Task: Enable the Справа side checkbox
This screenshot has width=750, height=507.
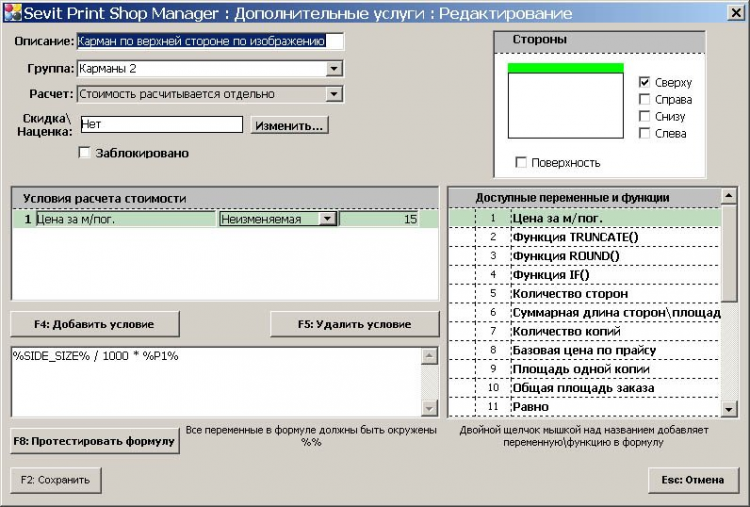Action: point(644,99)
